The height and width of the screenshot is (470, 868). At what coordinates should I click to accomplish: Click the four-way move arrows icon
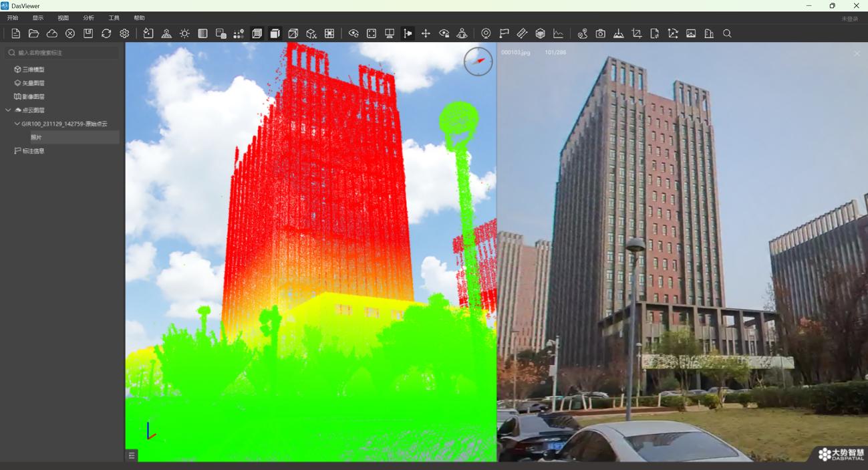(426, 33)
